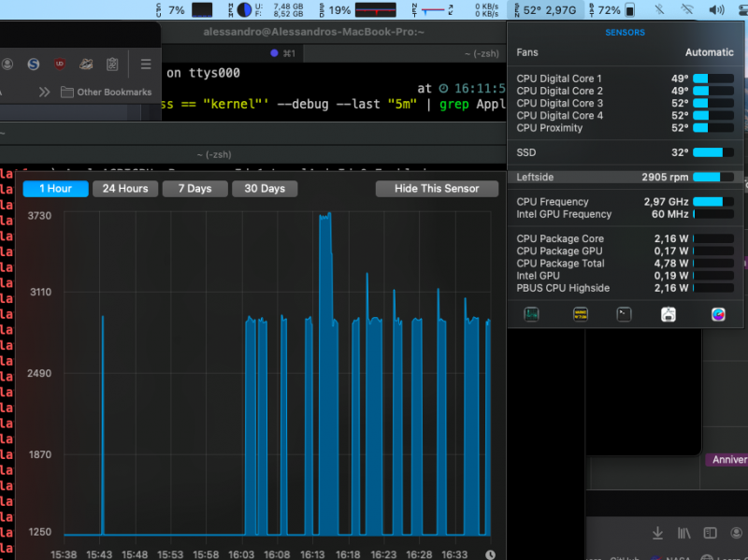Click the colorful iStat Menus icon
Image resolution: width=748 pixels, height=560 pixels.
717,315
